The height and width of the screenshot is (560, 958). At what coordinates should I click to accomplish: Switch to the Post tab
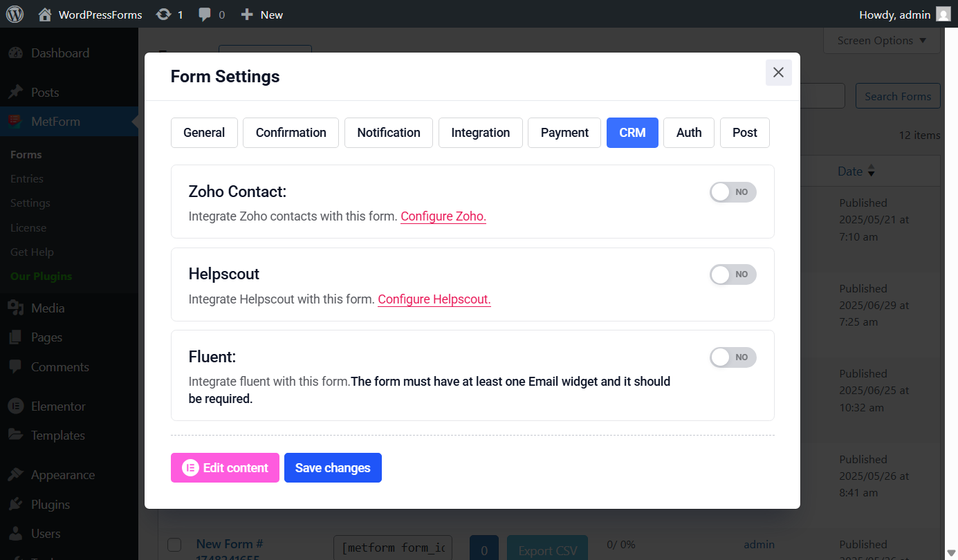coord(745,133)
